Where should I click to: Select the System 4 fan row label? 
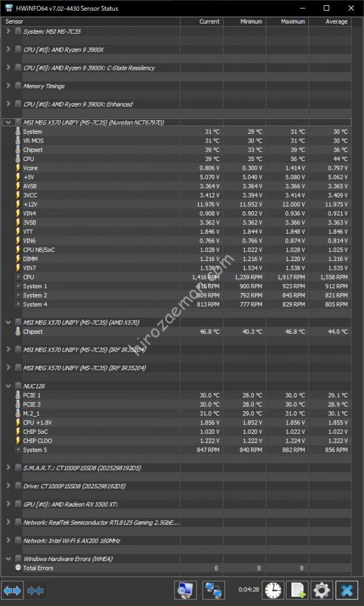tap(35, 305)
